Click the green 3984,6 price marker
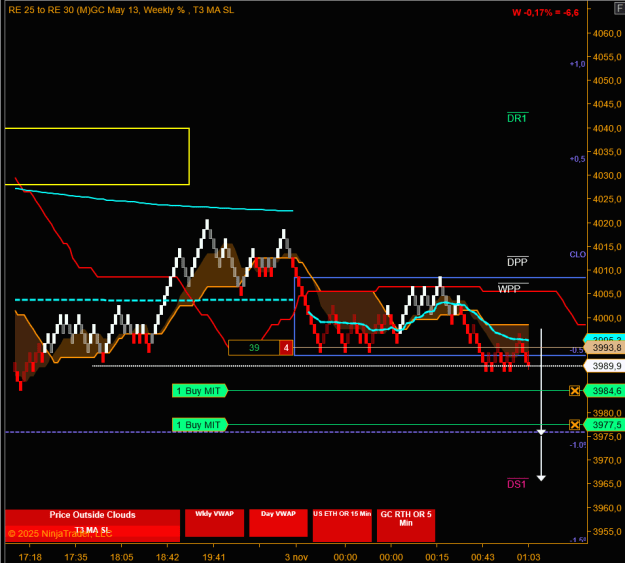Viewport: 625px width, 563px height. [604, 391]
